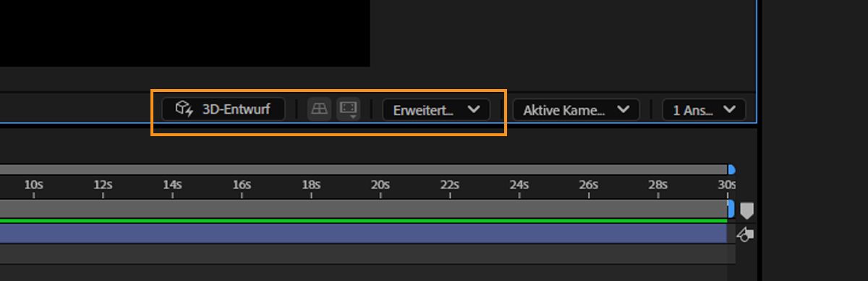Click the 10s mark on time ruler
The height and width of the screenshot is (281, 868).
(x=33, y=185)
